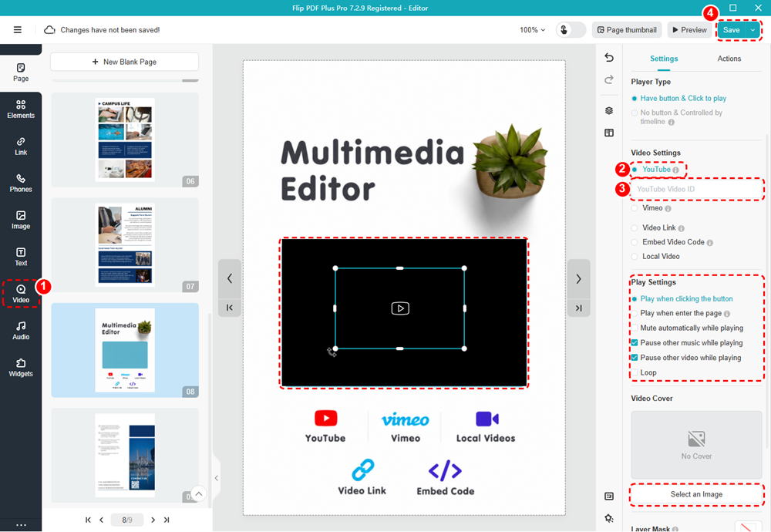Click the New Blank Page button
Image resolution: width=771 pixels, height=532 pixels.
click(124, 62)
